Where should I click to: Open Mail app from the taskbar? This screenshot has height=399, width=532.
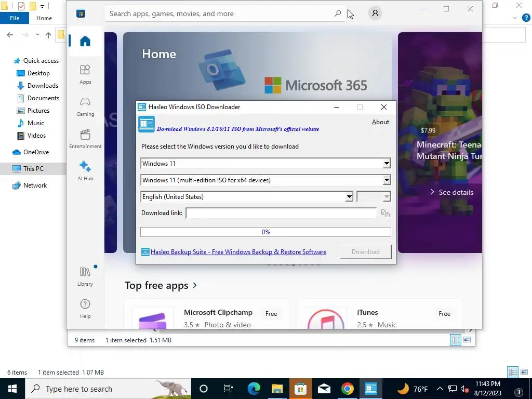pos(324,389)
